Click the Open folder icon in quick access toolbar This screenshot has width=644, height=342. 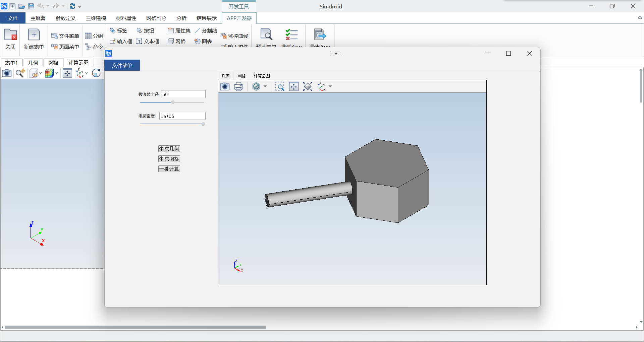(22, 6)
